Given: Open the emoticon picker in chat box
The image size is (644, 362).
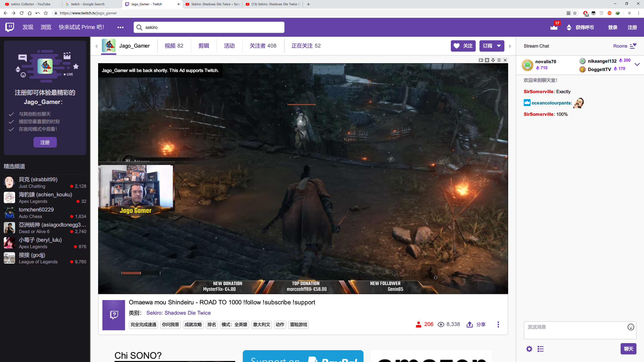Looking at the screenshot, I should [x=631, y=327].
